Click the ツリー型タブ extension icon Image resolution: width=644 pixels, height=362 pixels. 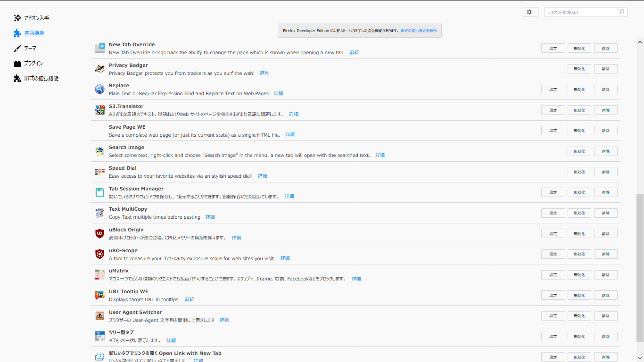[99, 336]
